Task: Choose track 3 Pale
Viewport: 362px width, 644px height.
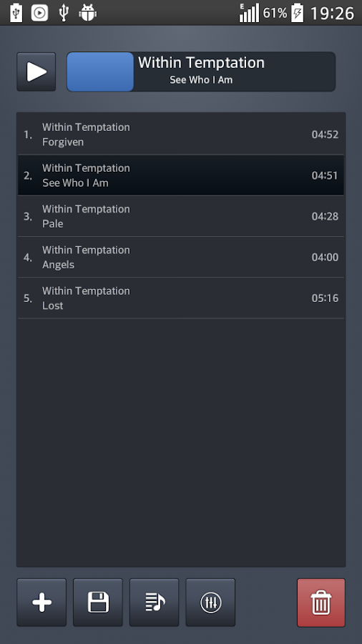Action: point(181,216)
